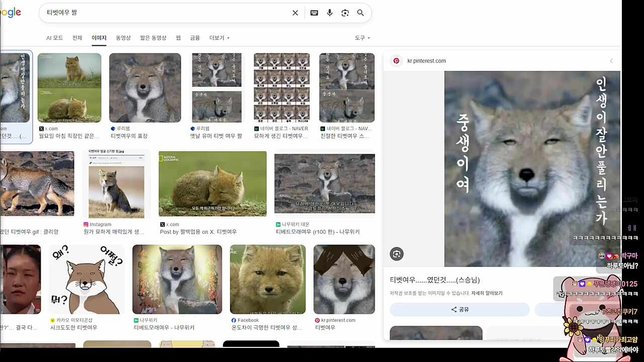Viewport: 644px width, 362px height.
Task: Click the Pinterest logo in the preview panel
Action: click(396, 60)
